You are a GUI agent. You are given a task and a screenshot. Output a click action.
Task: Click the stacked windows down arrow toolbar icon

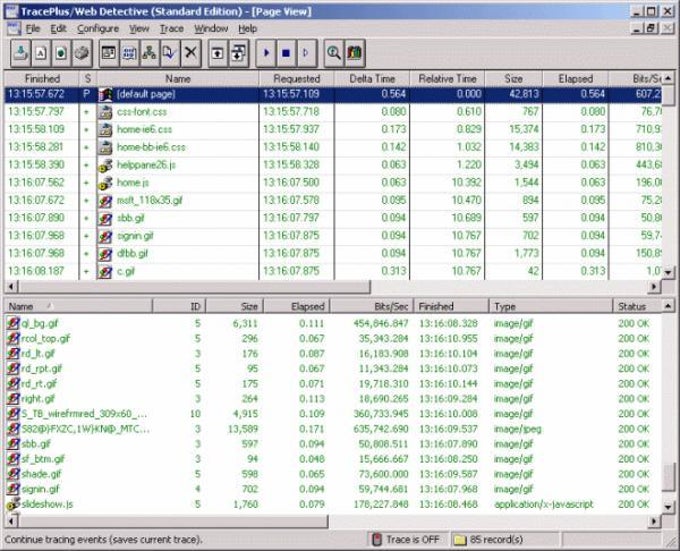pyautogui.click(x=239, y=53)
